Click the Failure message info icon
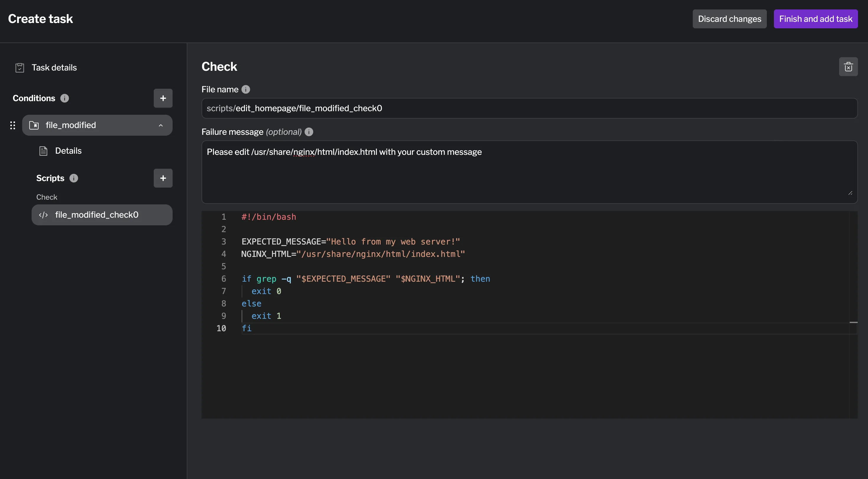The width and height of the screenshot is (868, 479). (309, 132)
